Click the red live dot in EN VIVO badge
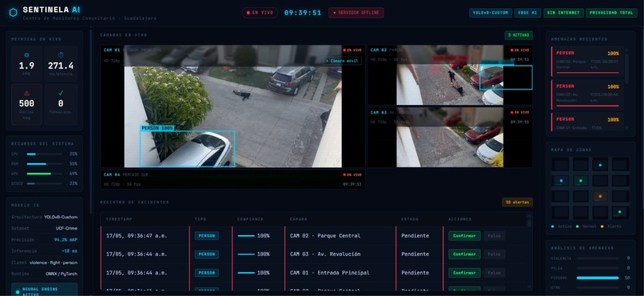This screenshot has height=296, width=644. pyautogui.click(x=248, y=13)
